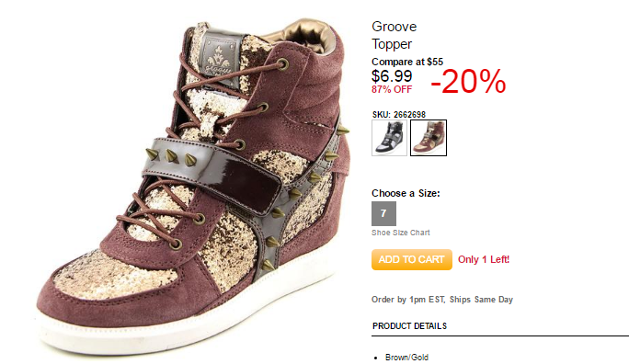Click the ADD TO CART button
Screen dimensions: 629x364
coord(412,260)
